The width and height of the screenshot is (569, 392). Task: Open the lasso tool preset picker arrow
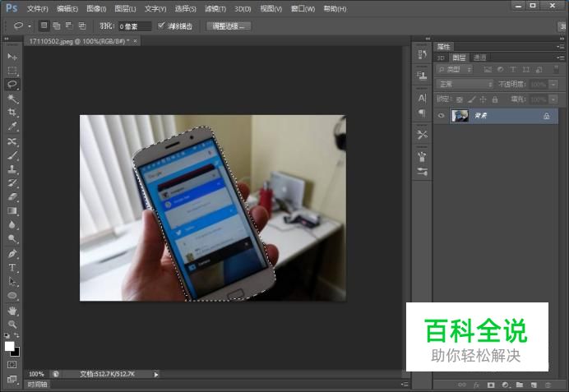click(30, 26)
